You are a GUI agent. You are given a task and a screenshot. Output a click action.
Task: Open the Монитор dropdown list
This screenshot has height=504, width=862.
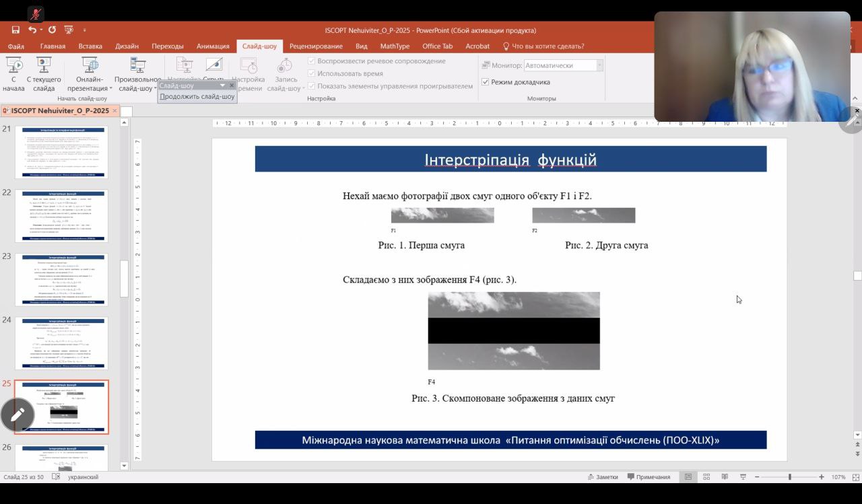pyautogui.click(x=599, y=65)
